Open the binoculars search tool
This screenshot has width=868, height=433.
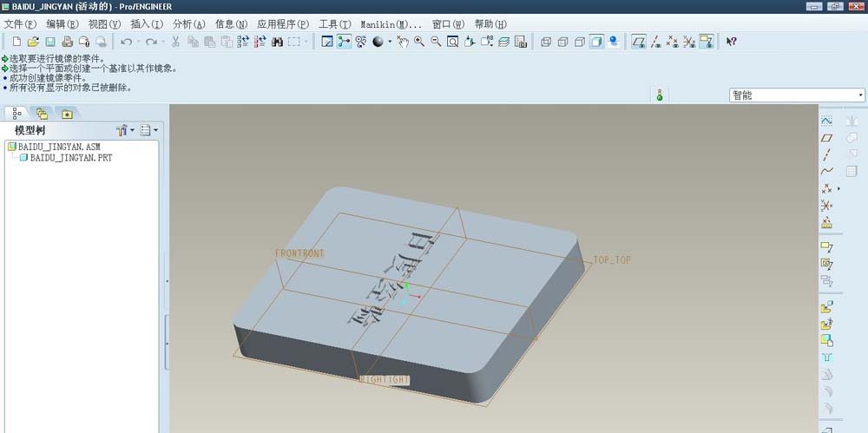click(x=278, y=42)
